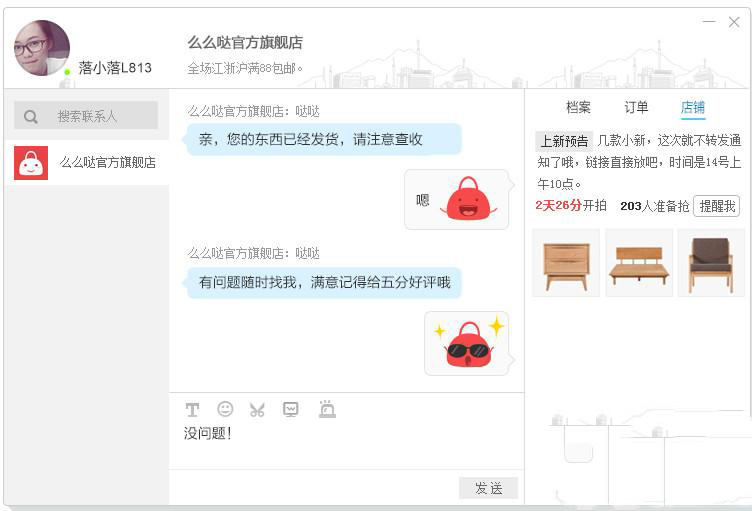Select the scissors screenshot tool
Viewport: 752px width, 511px height.
coord(257,409)
